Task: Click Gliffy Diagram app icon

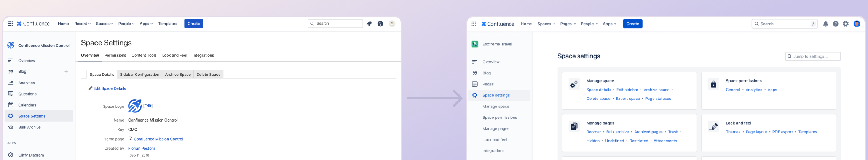Action: tap(11, 155)
